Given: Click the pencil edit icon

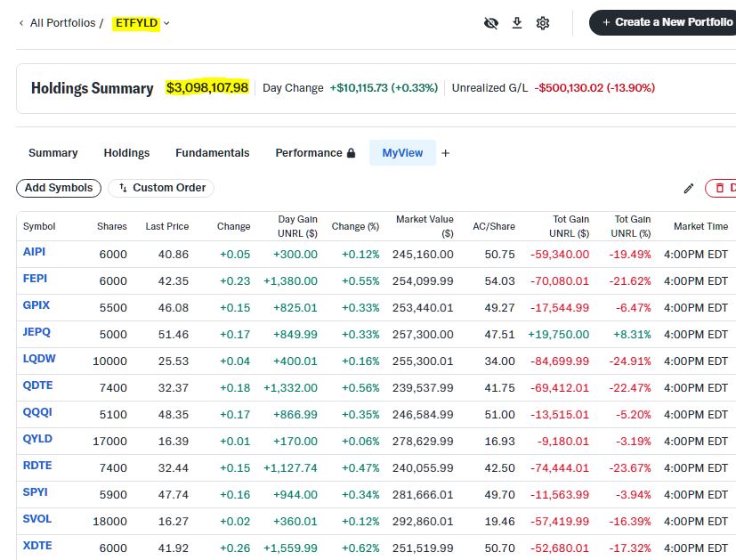Looking at the screenshot, I should pyautogui.click(x=688, y=189).
